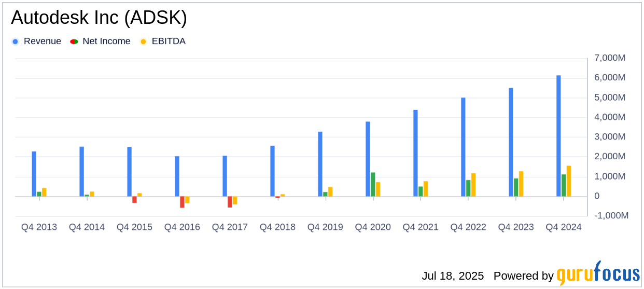Click the Q4 2024 yellow EBITDA bar
The height and width of the screenshot is (289, 644).
click(x=569, y=181)
